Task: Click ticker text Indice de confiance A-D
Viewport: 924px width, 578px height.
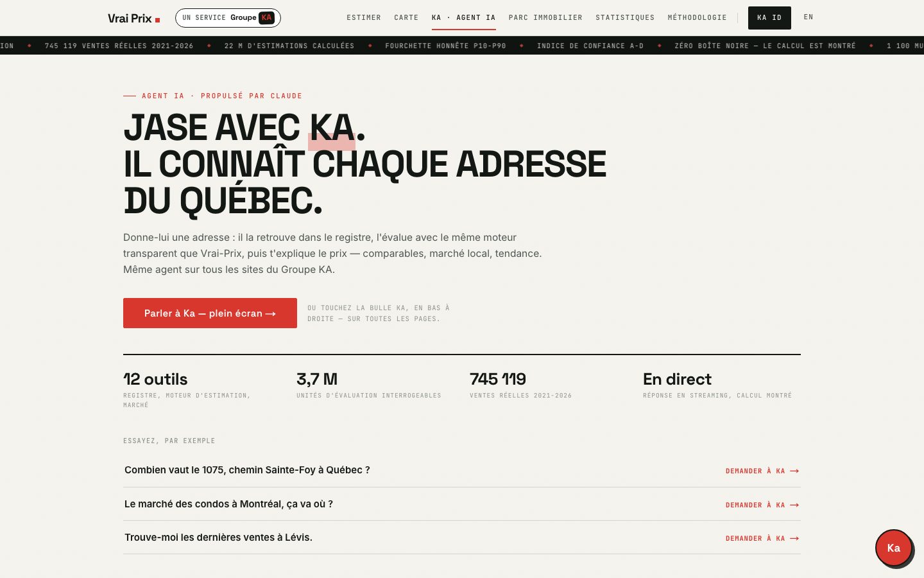Action: [x=590, y=46]
